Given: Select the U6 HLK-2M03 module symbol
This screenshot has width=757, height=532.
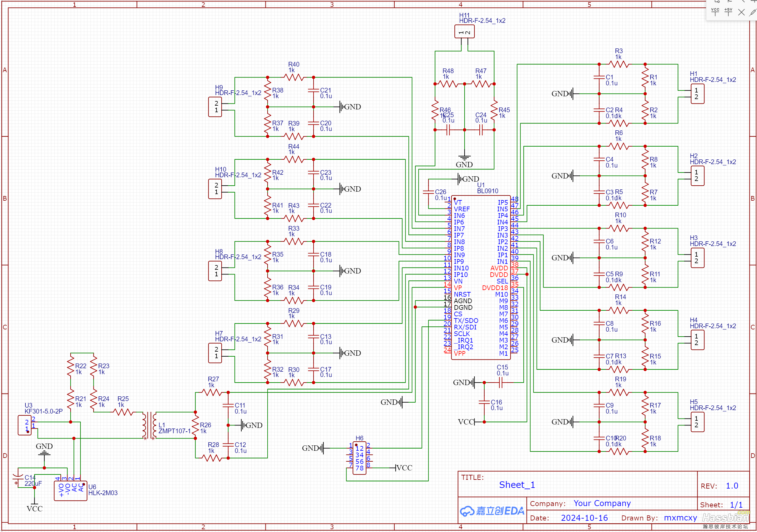Looking at the screenshot, I should 71,490.
